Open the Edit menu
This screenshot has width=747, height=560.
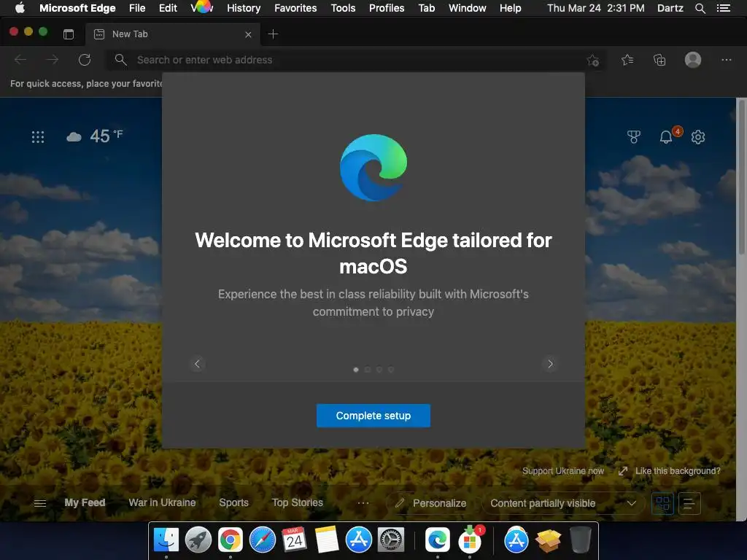(168, 8)
